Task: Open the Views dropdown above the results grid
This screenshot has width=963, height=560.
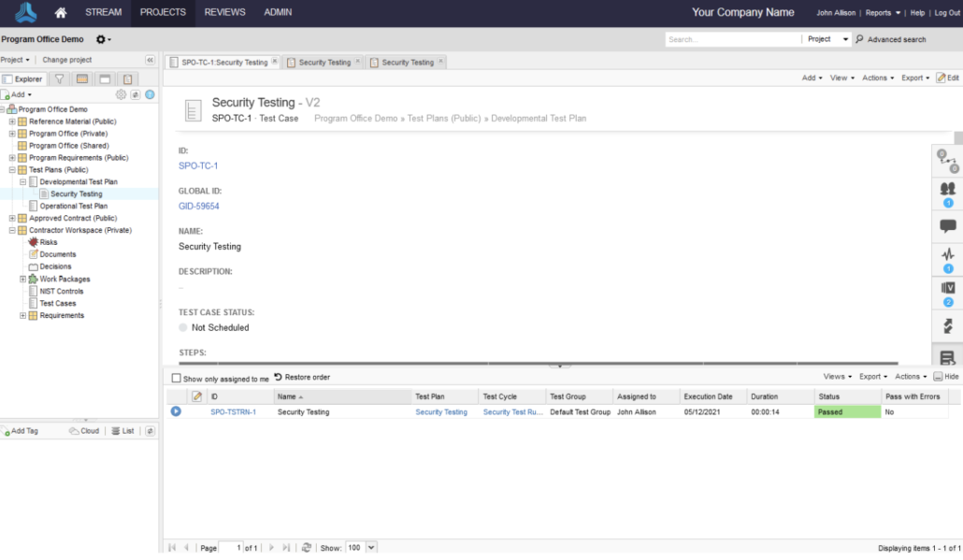Action: click(x=837, y=376)
